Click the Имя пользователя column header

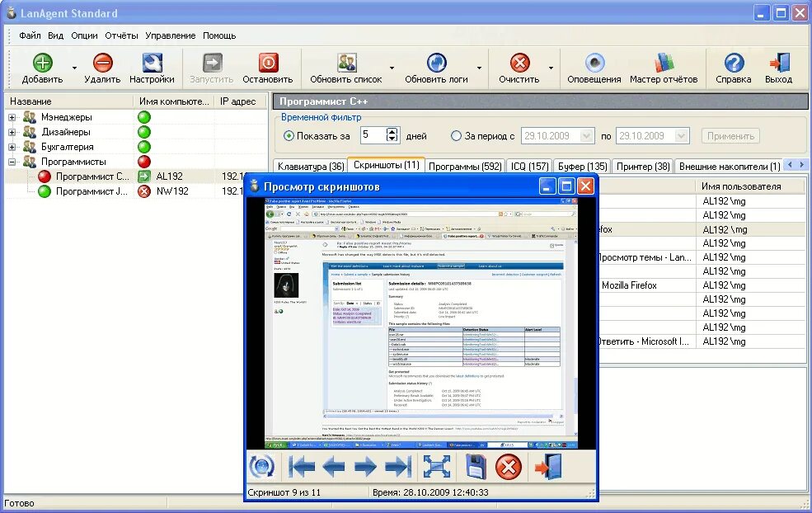click(750, 186)
